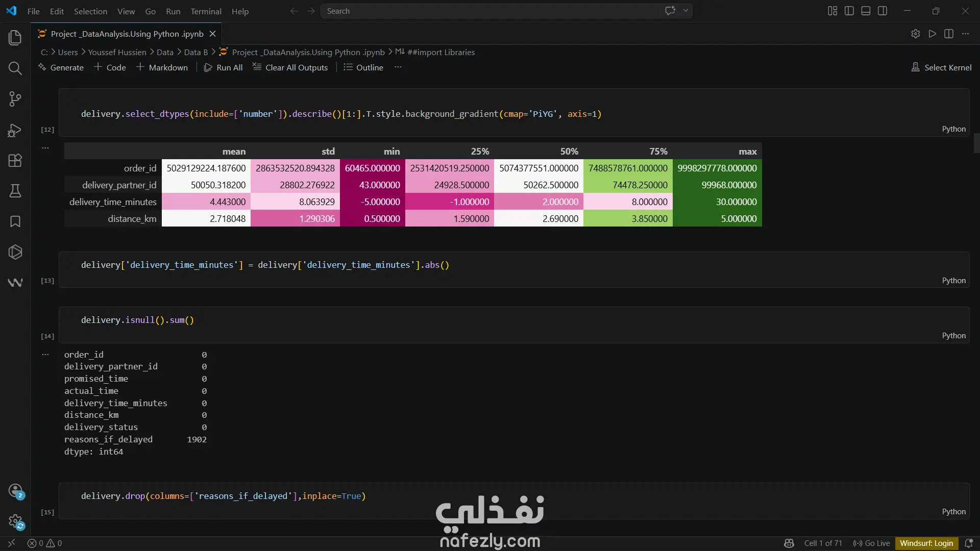Open the Extensions view
This screenshot has height=551, width=980.
point(15,160)
